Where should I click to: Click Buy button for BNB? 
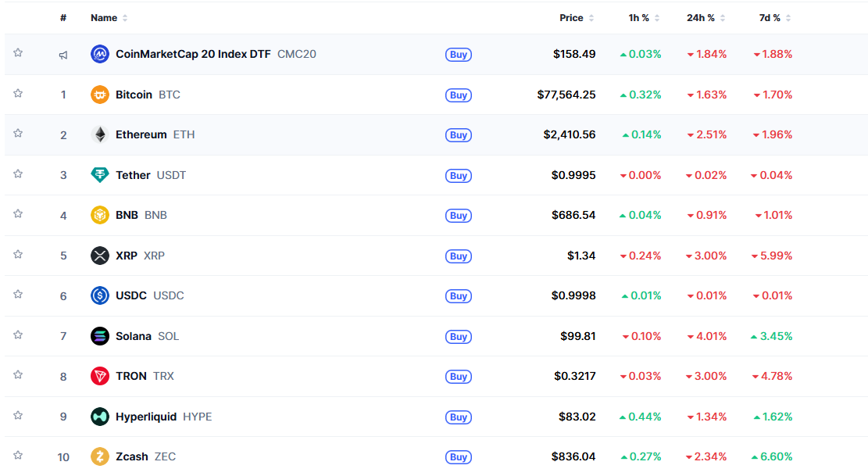tap(459, 215)
